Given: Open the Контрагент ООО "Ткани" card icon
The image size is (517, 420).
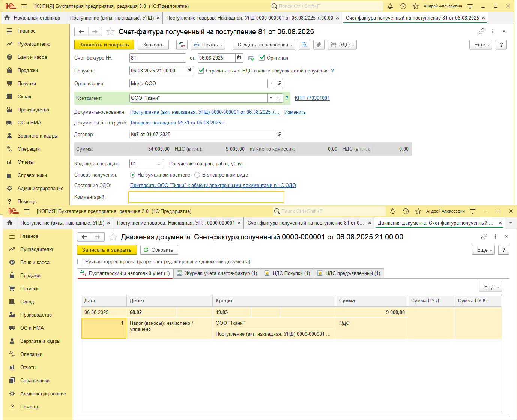Looking at the screenshot, I should click(279, 98).
